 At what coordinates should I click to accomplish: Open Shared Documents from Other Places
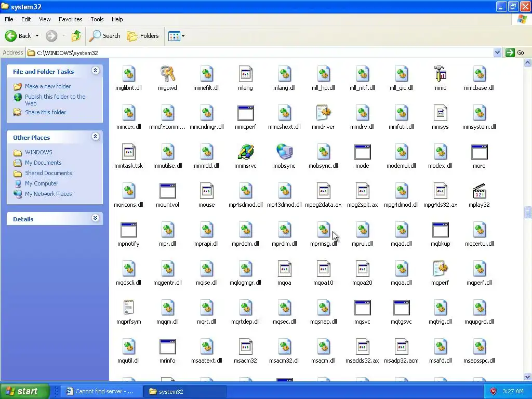coord(48,173)
